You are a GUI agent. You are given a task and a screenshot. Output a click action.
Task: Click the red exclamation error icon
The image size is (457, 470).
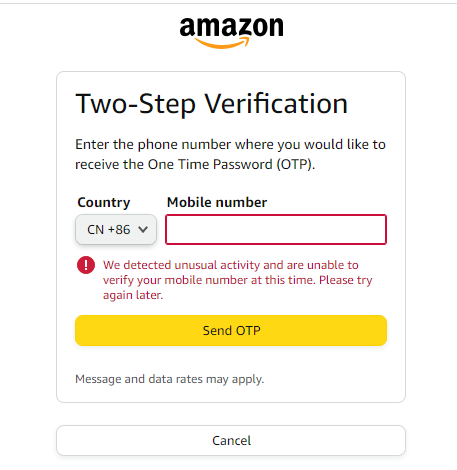(86, 265)
